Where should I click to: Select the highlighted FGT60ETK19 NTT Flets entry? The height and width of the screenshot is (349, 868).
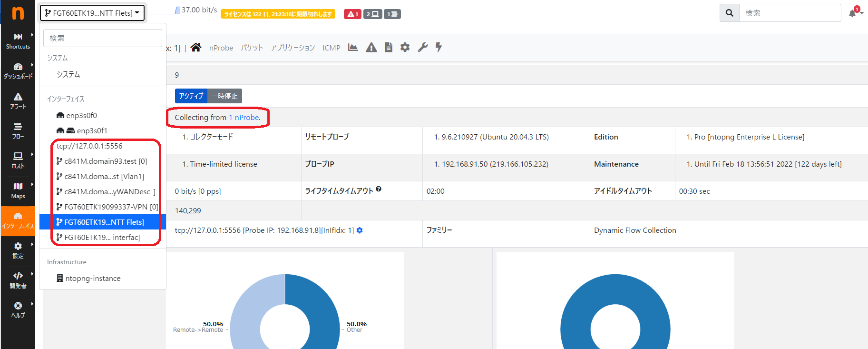[103, 222]
